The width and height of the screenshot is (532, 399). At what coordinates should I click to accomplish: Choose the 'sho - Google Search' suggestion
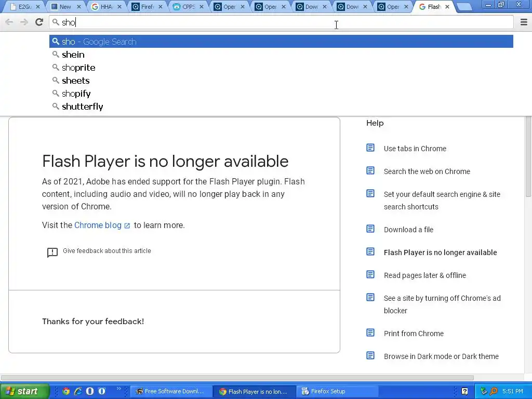(x=281, y=42)
